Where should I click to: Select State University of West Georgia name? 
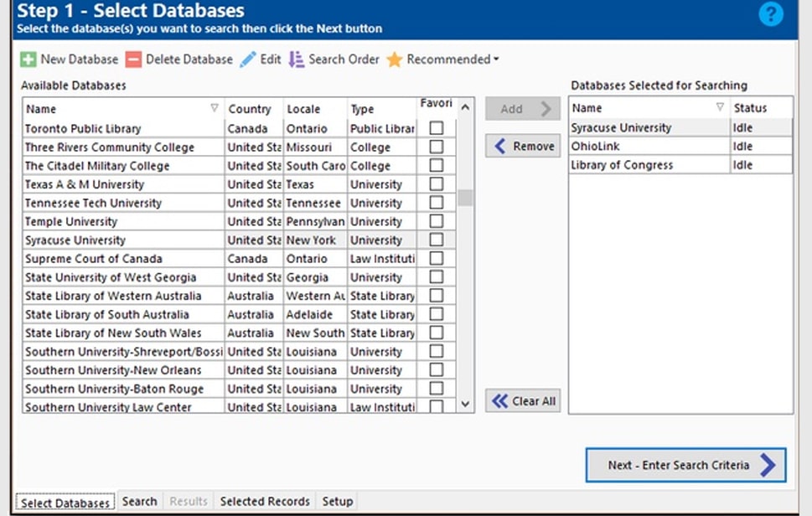pos(111,277)
